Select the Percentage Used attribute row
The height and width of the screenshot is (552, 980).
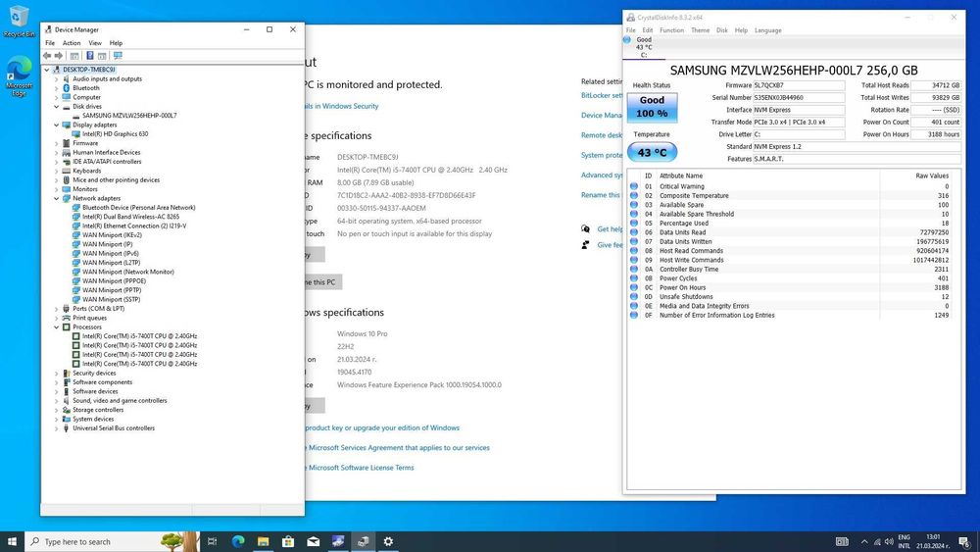click(791, 224)
